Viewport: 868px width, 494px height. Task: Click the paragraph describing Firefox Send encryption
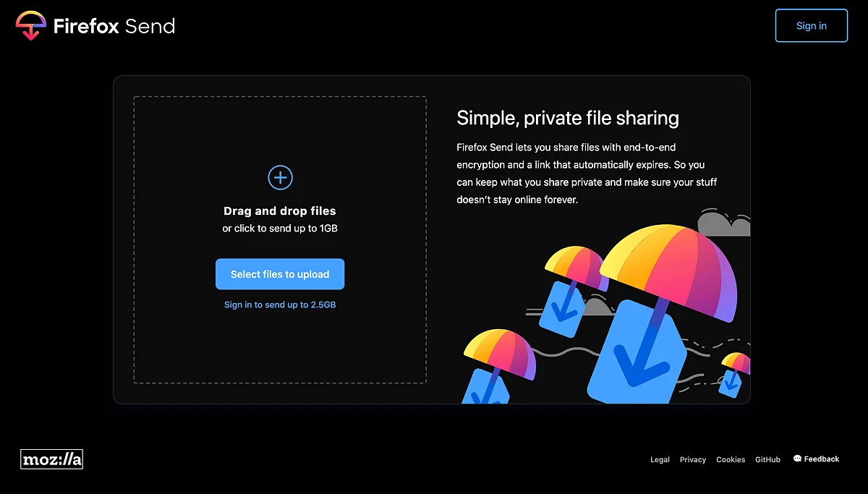587,173
